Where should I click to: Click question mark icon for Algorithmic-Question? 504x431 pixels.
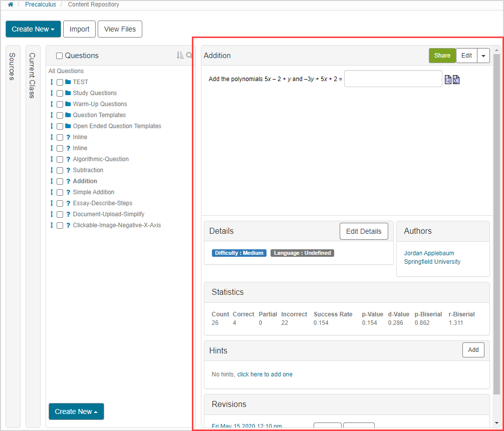click(68, 159)
